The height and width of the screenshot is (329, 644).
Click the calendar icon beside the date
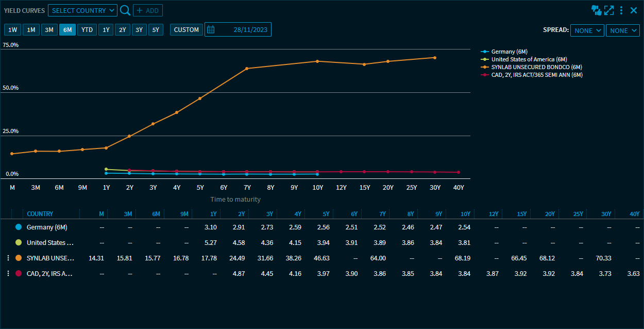tap(211, 30)
